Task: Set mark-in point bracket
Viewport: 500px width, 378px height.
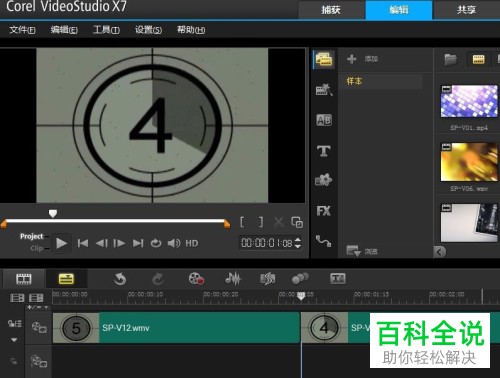Action: click(x=242, y=222)
